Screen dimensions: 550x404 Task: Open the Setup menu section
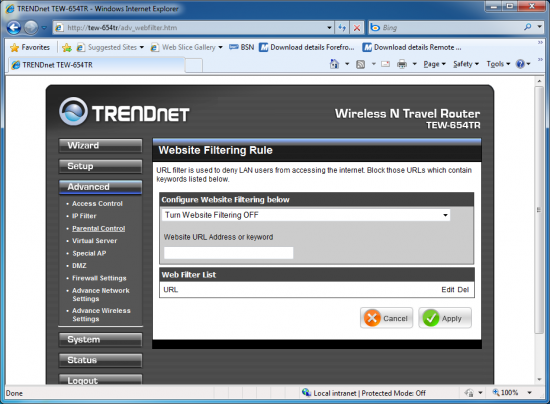(x=100, y=166)
